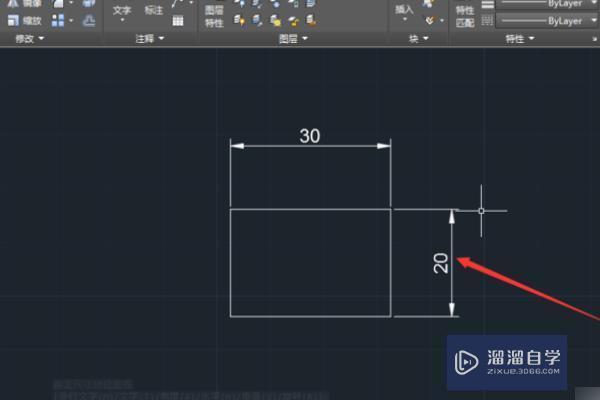Open the upper ByLayer lineweight dropdown
The image size is (600, 400).
[x=594, y=3]
